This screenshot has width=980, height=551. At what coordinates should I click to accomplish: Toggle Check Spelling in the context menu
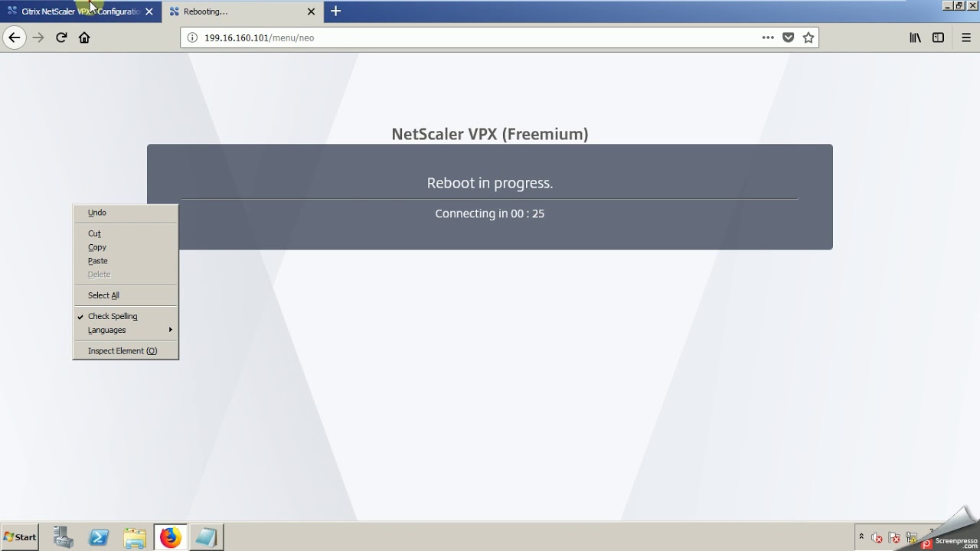click(126, 316)
